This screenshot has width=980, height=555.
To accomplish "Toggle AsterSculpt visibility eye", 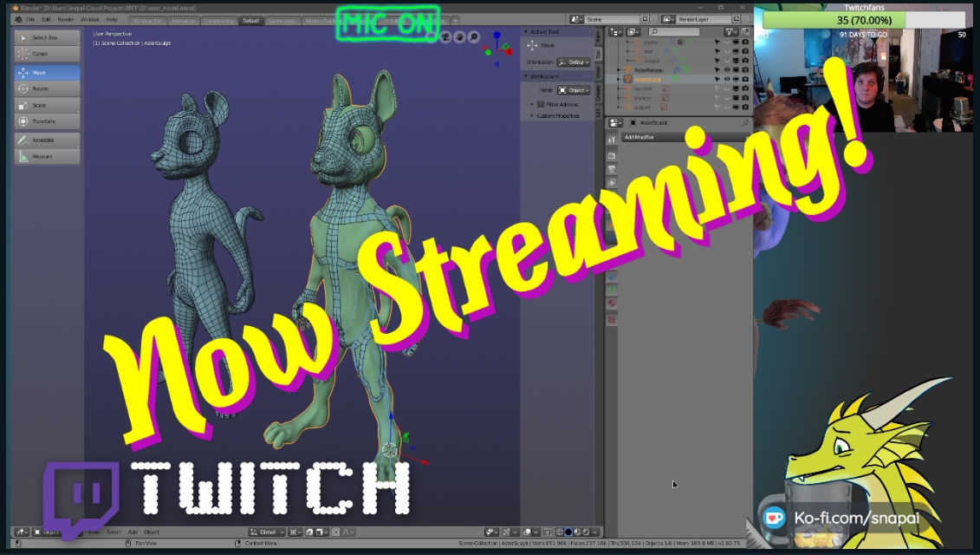I will (727, 80).
